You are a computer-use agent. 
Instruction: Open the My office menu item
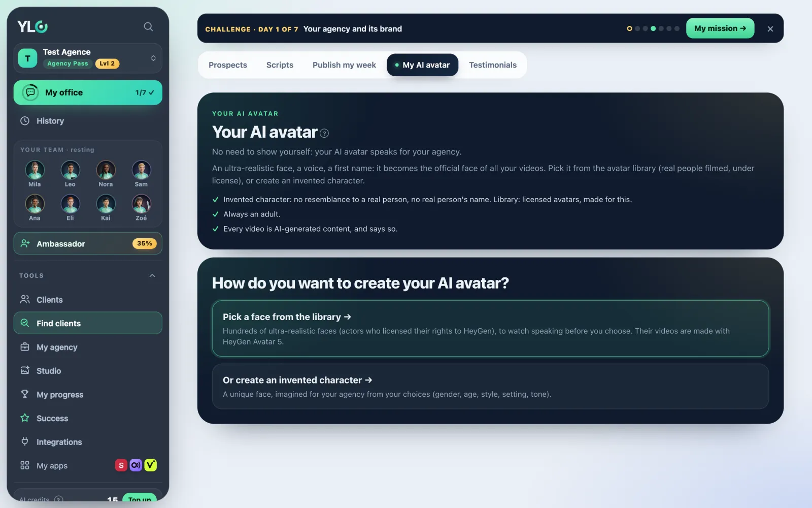pyautogui.click(x=88, y=92)
